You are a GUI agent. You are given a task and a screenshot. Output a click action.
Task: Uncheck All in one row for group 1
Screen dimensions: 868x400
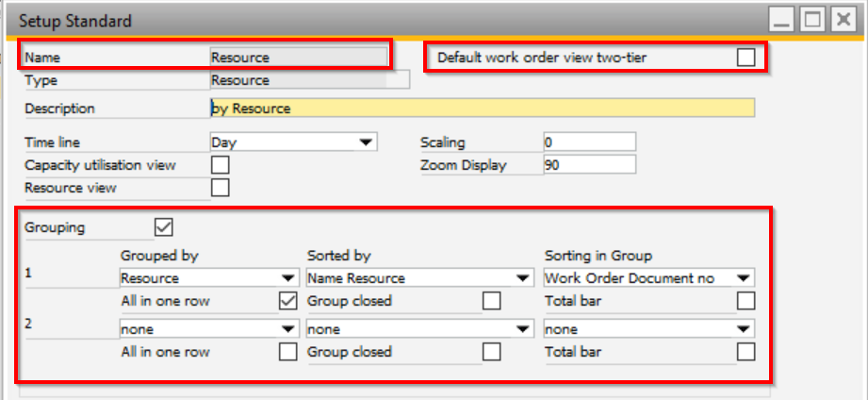click(x=288, y=301)
